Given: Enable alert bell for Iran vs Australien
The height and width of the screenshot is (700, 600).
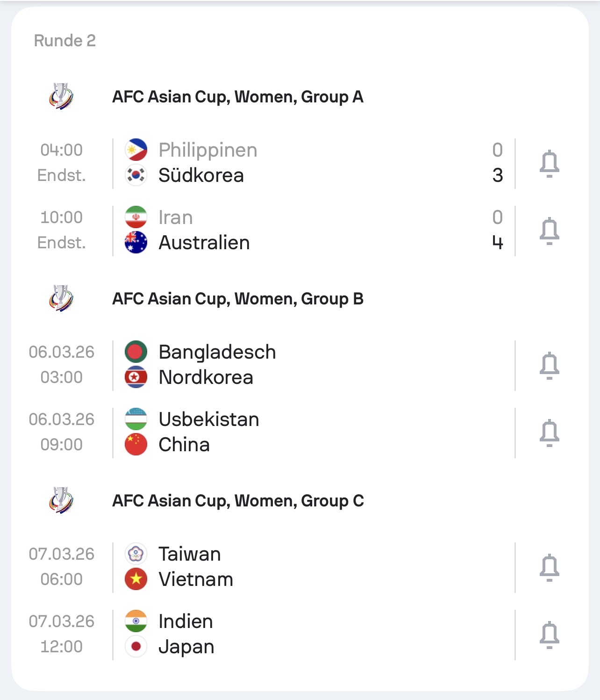Looking at the screenshot, I should coord(549,231).
